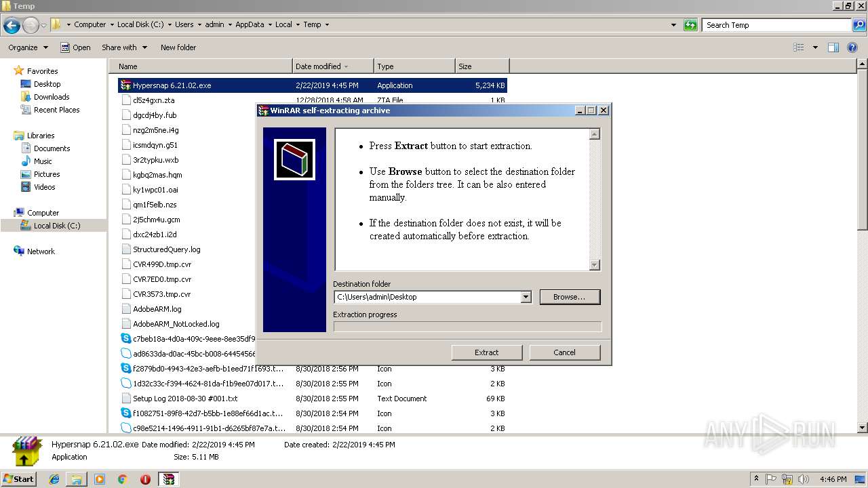Select Libraries in the navigation pane
The width and height of the screenshot is (868, 488).
(x=41, y=136)
